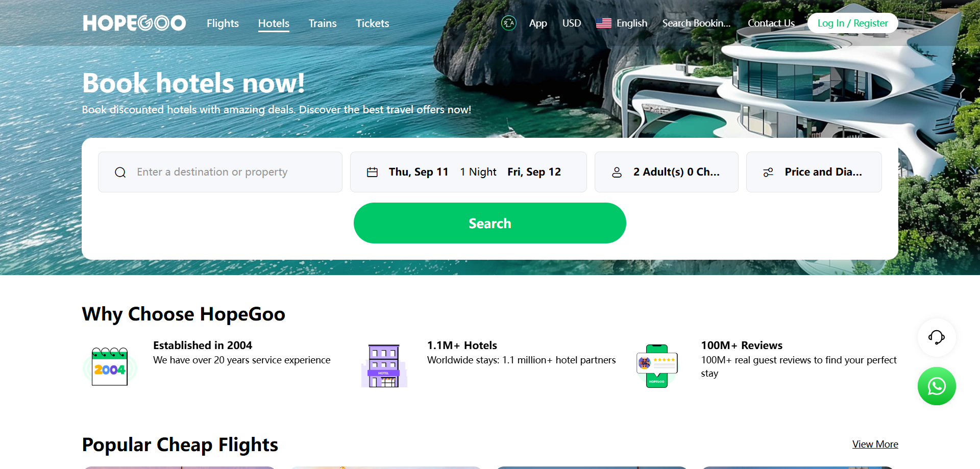Click the magnifier icon in destination field
The height and width of the screenshot is (469, 980).
[120, 172]
